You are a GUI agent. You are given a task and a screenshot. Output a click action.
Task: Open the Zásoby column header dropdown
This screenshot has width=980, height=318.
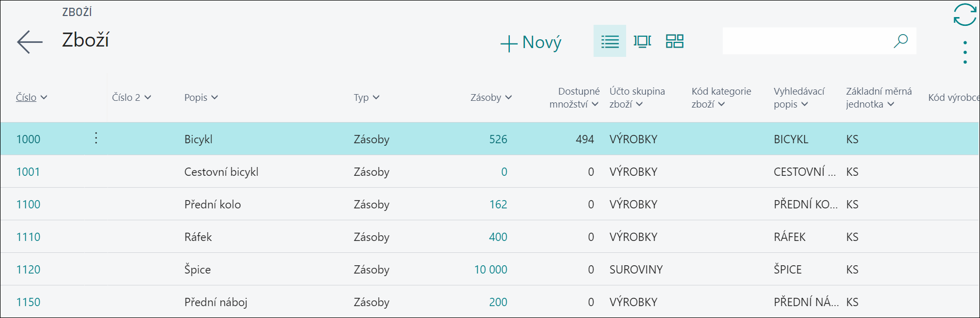pos(509,97)
